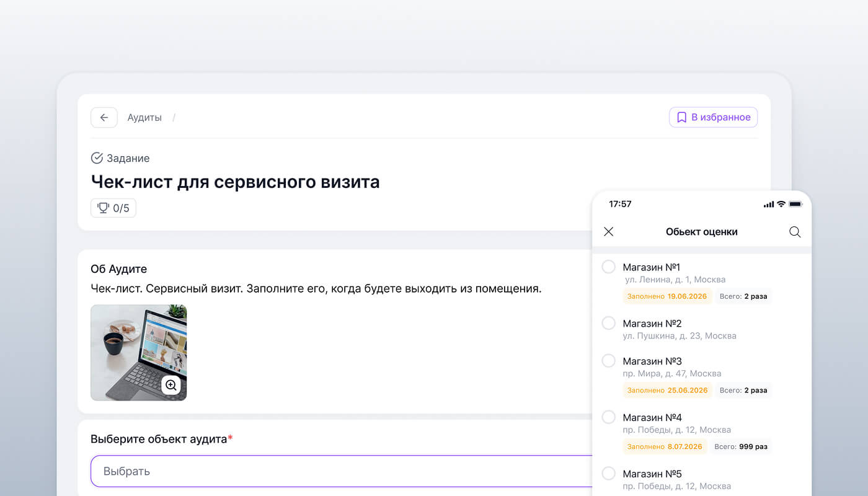Click the Обьект оценки panel title
The height and width of the screenshot is (496, 868).
click(702, 232)
